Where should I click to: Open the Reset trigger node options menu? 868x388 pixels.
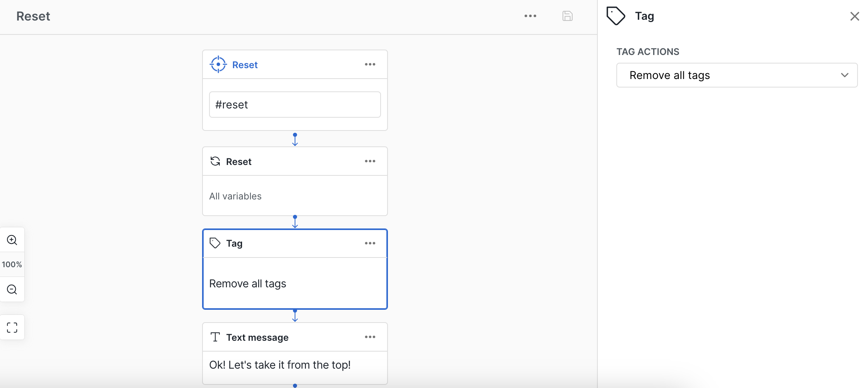point(370,65)
